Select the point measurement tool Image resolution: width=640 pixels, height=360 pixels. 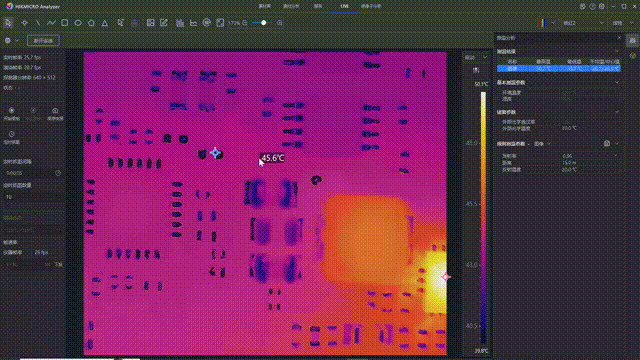tap(24, 23)
